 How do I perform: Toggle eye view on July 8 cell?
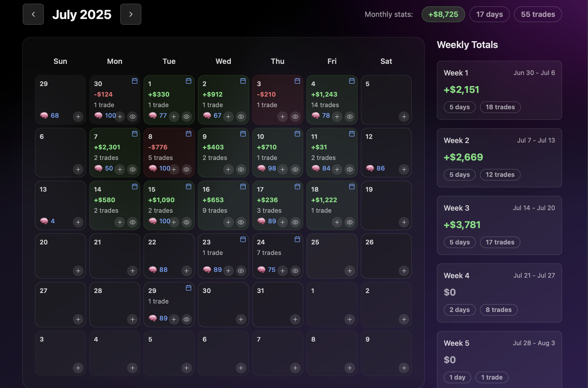(186, 169)
